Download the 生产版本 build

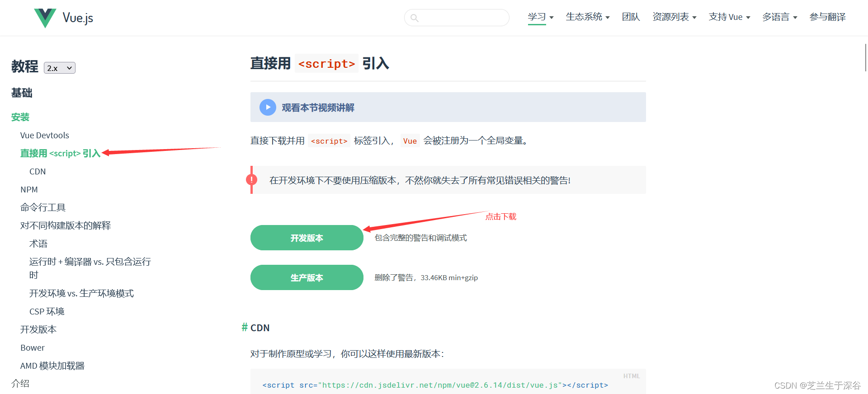coord(307,277)
